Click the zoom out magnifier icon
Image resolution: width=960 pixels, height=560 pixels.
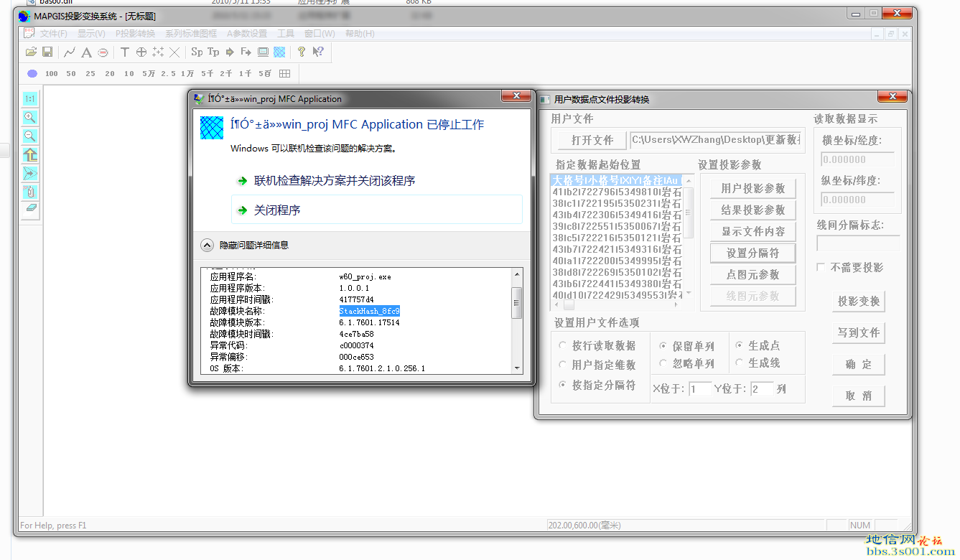[30, 136]
